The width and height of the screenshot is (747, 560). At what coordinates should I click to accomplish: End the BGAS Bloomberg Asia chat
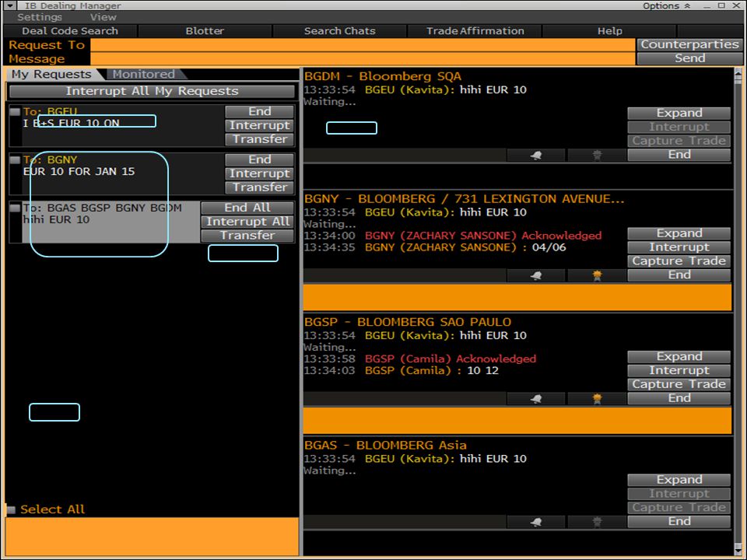pos(679,521)
